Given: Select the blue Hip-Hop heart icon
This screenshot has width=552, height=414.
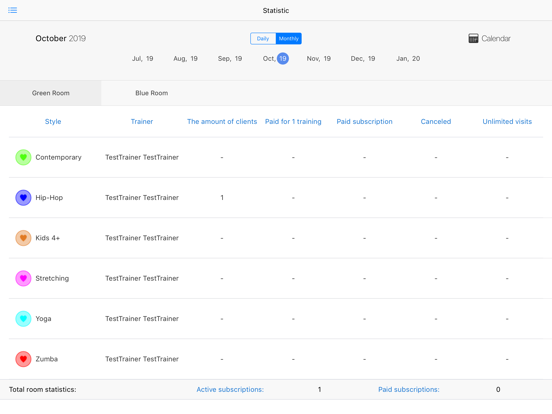Looking at the screenshot, I should coord(23,197).
